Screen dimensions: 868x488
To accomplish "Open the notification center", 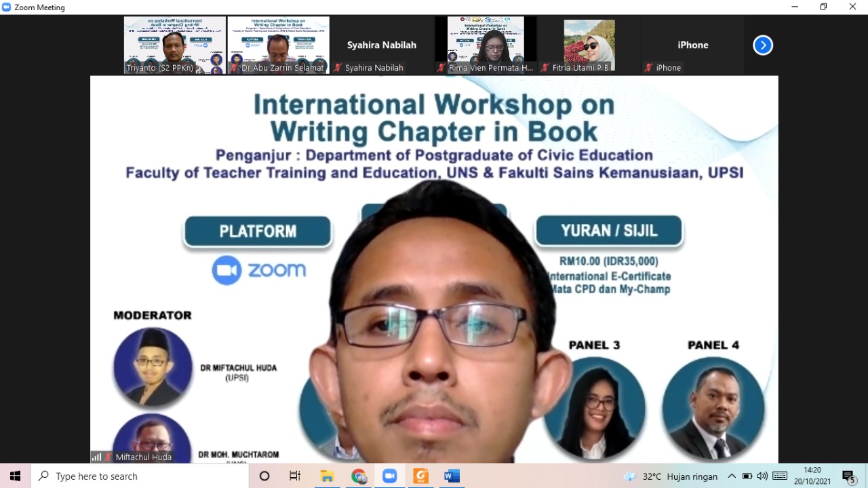I will click(x=848, y=476).
